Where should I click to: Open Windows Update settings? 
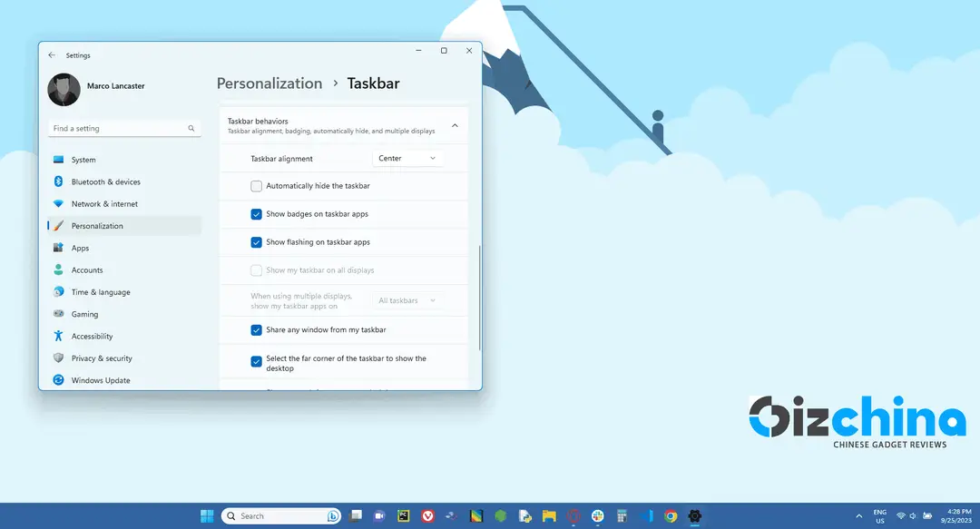coord(124,380)
